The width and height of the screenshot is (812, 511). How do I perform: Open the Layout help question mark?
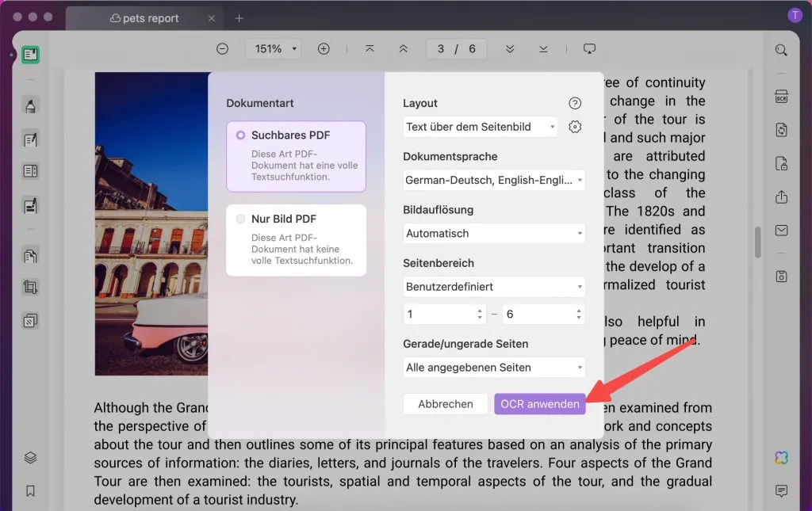(574, 103)
